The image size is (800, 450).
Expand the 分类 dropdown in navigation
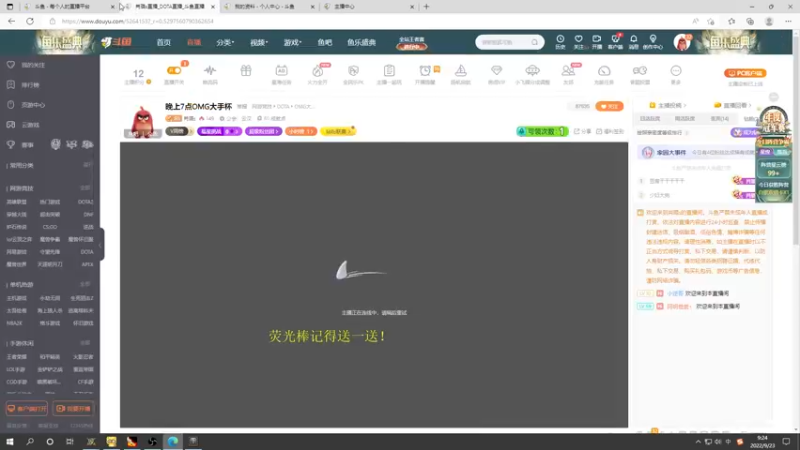pyautogui.click(x=224, y=42)
